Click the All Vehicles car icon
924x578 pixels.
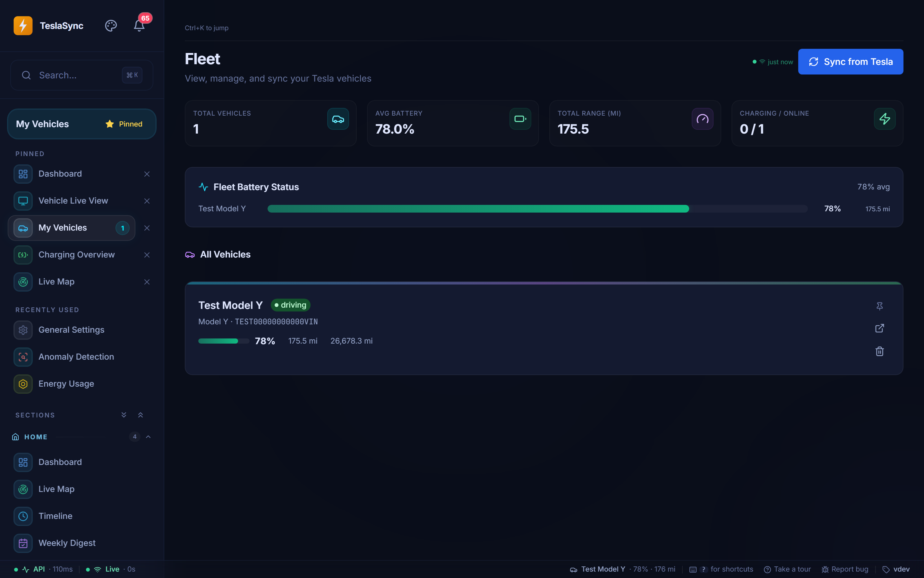(190, 255)
